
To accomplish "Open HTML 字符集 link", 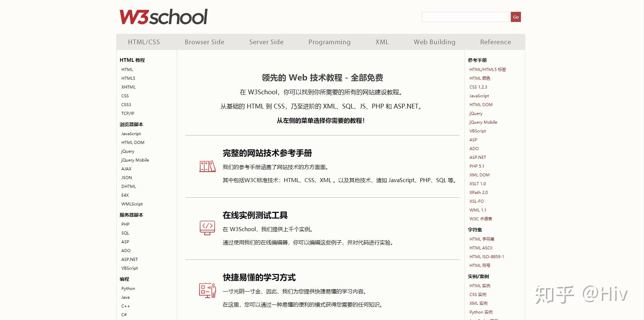I will 482,239.
